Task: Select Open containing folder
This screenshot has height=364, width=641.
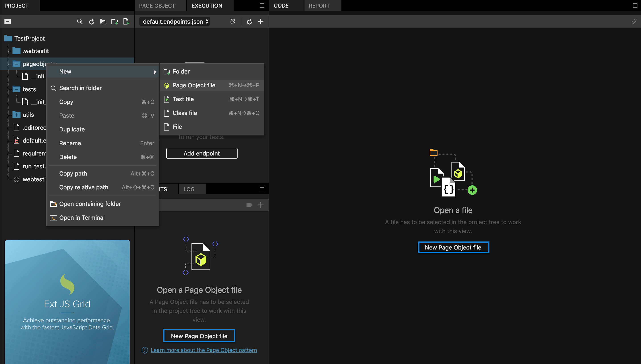Action: (103, 204)
